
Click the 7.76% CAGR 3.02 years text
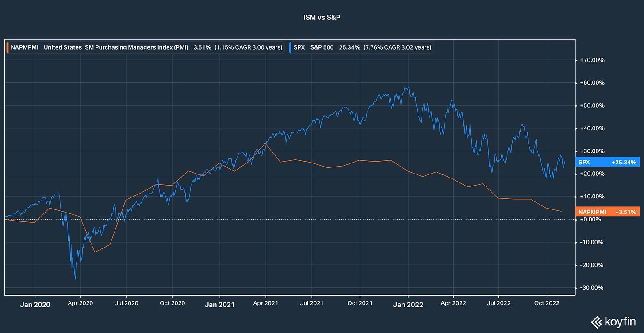(397, 47)
